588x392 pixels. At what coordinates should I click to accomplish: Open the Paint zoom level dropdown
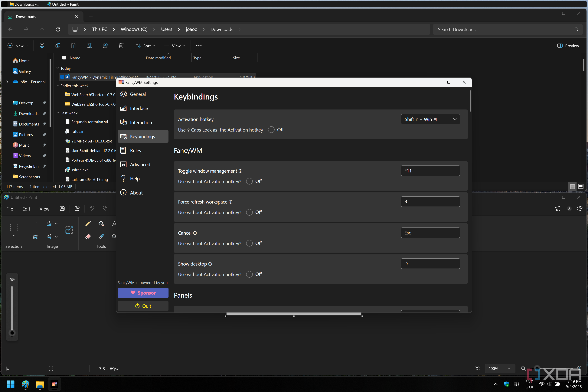tap(500, 368)
